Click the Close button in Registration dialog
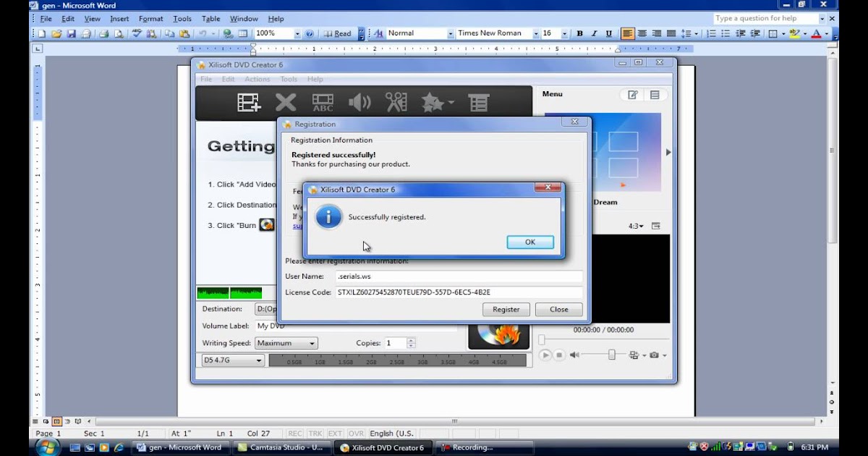868x456 pixels. 559,309
